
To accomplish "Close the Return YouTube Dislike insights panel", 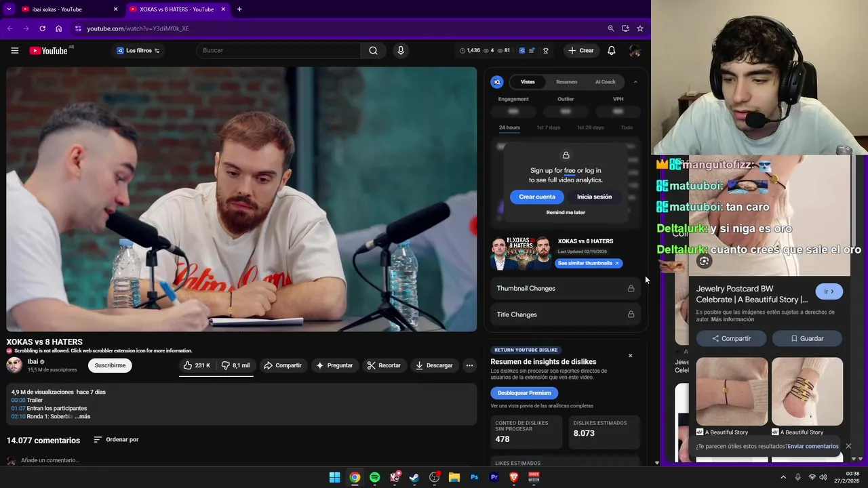I will pos(630,355).
